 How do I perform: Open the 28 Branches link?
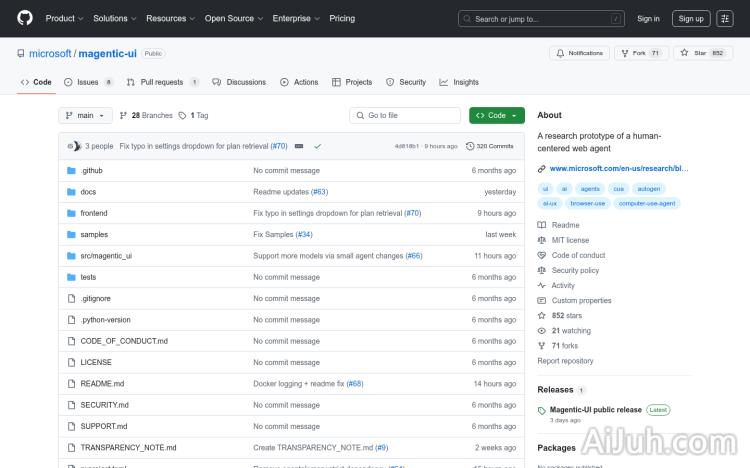pyautogui.click(x=146, y=115)
